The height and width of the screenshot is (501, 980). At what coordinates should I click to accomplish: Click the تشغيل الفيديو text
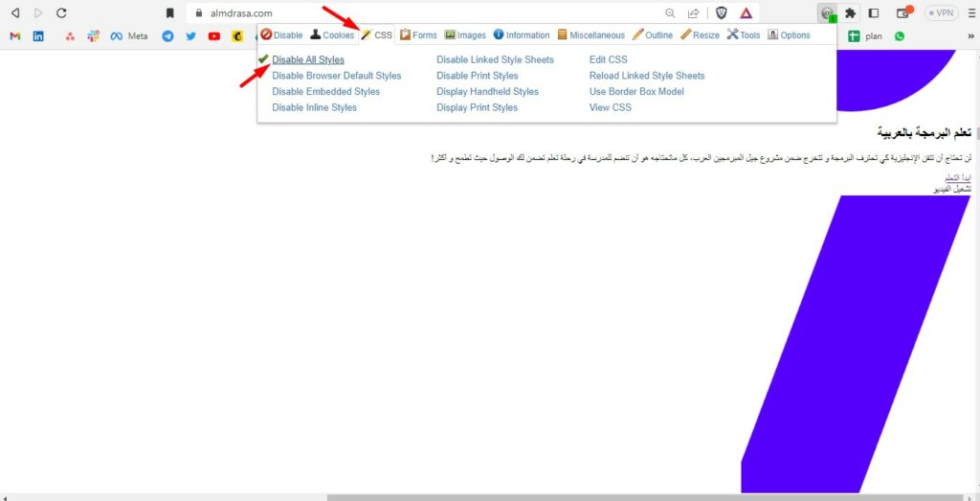pyautogui.click(x=952, y=189)
